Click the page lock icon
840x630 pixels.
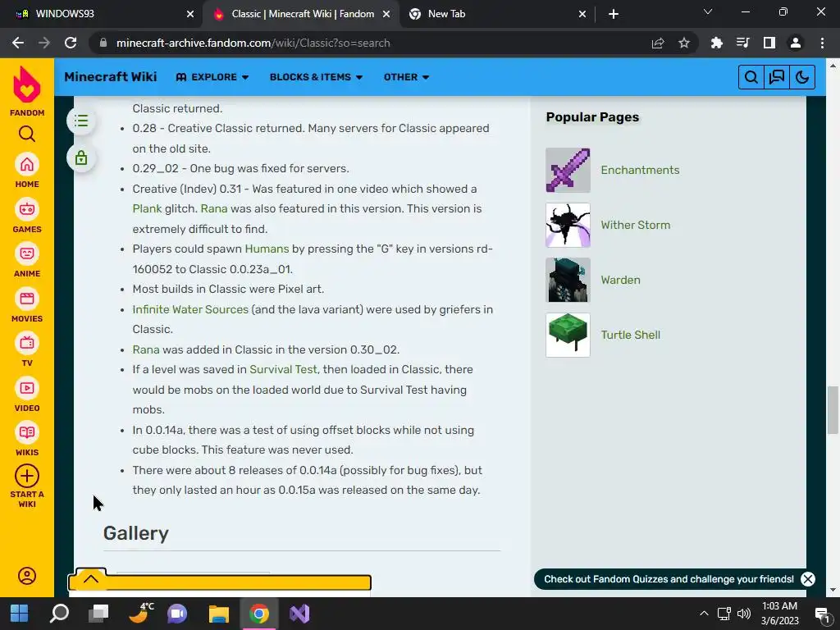tap(81, 158)
